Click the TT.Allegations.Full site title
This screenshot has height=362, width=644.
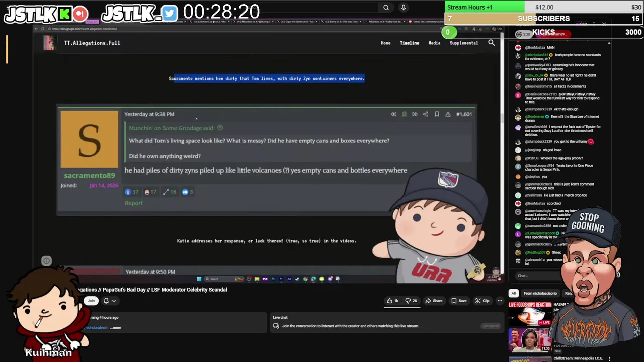click(x=92, y=43)
